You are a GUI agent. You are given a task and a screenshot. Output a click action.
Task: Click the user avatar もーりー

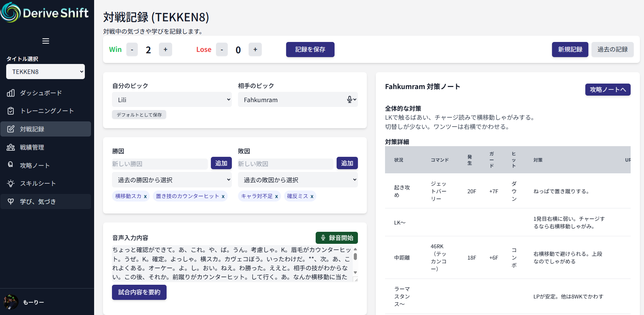(11, 302)
